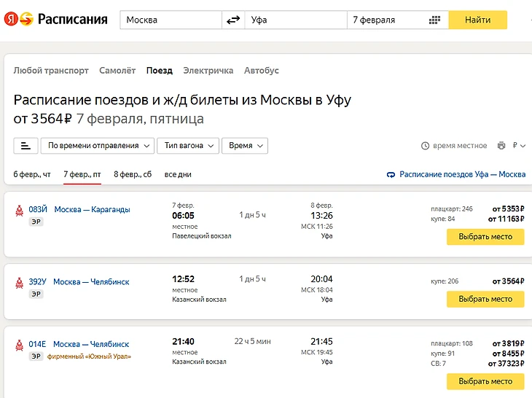
Task: Open the 'По времени отправления' sort dropdown
Action: click(x=97, y=146)
